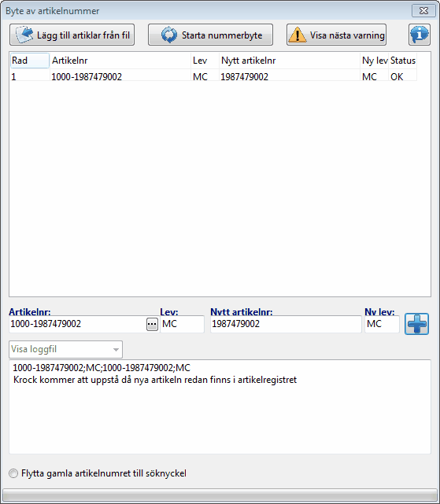Click Starta nummerbyte button
This screenshot has width=440, height=504.
tap(210, 35)
